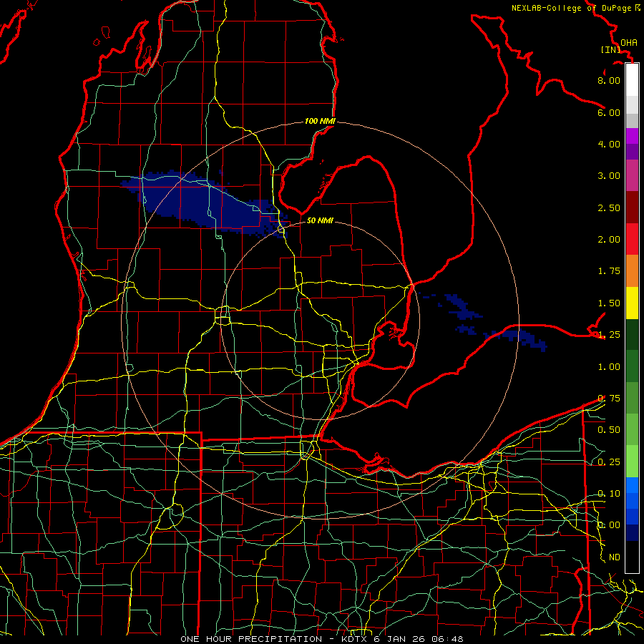Select the 2.00 legend value
This screenshot has height=644, width=644.
609,240
